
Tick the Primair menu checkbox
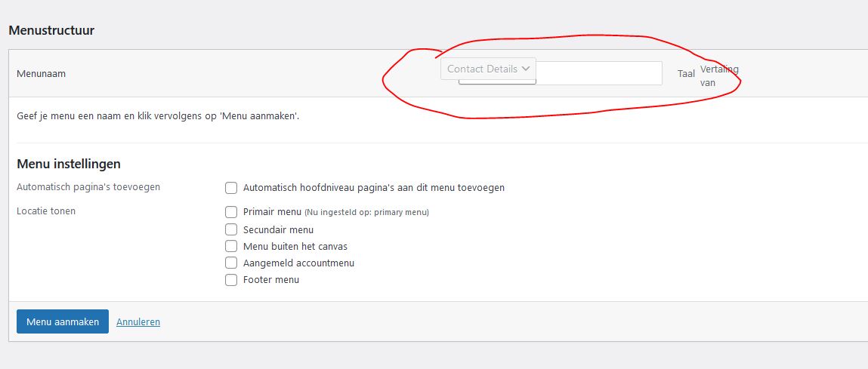click(231, 212)
